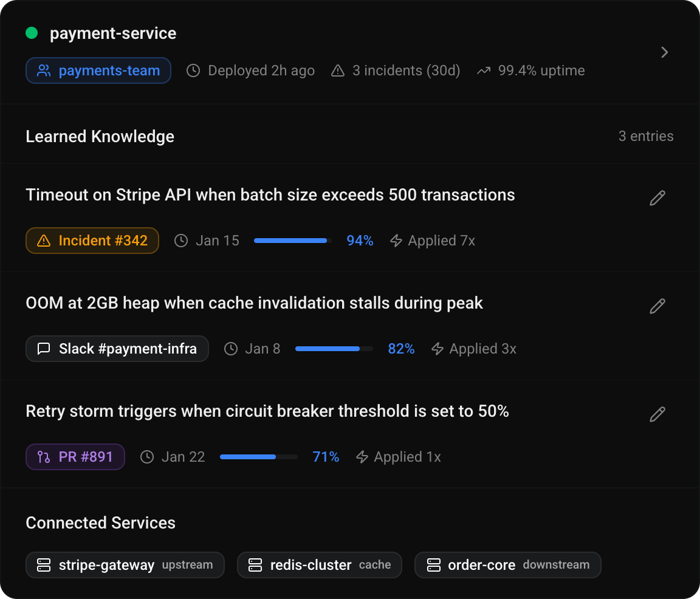Open the Slack #payment-infra source
Image resolution: width=700 pixels, height=599 pixels.
click(117, 349)
